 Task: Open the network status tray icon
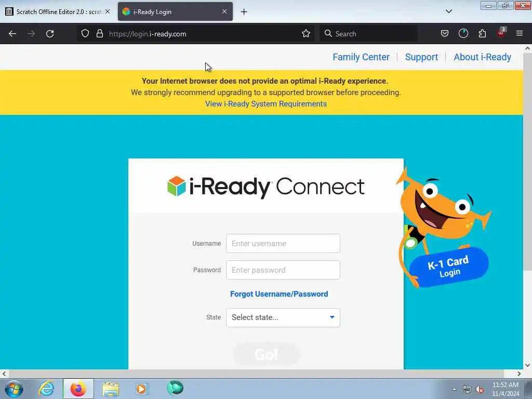(467, 390)
